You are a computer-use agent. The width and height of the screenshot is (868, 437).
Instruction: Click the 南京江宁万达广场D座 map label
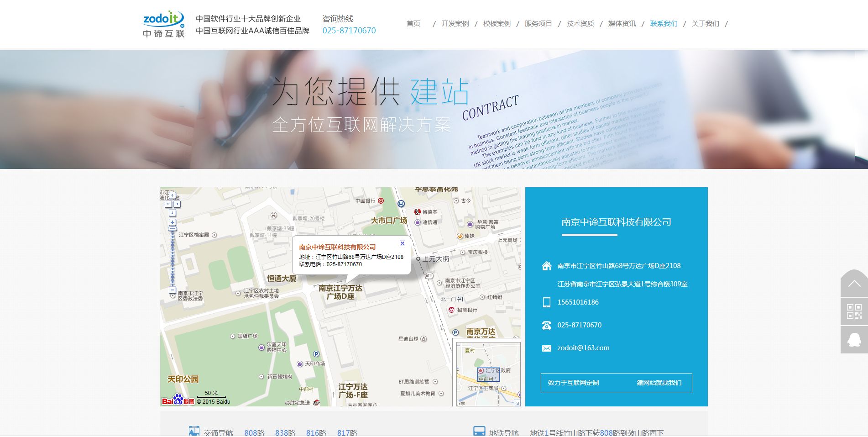340,292
